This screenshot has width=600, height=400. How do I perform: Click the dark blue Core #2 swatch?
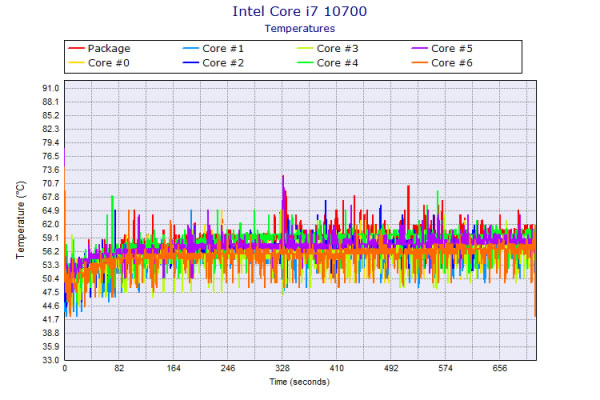click(191, 62)
